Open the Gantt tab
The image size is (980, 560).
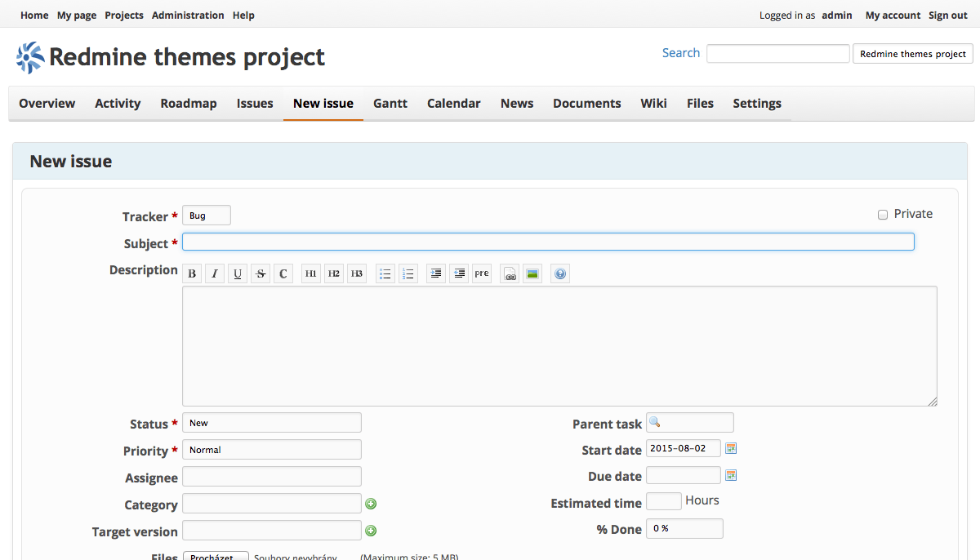coord(390,104)
